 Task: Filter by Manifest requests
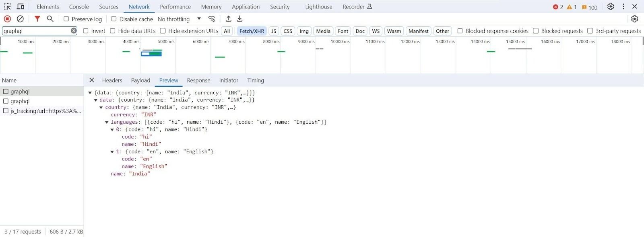pyautogui.click(x=419, y=31)
